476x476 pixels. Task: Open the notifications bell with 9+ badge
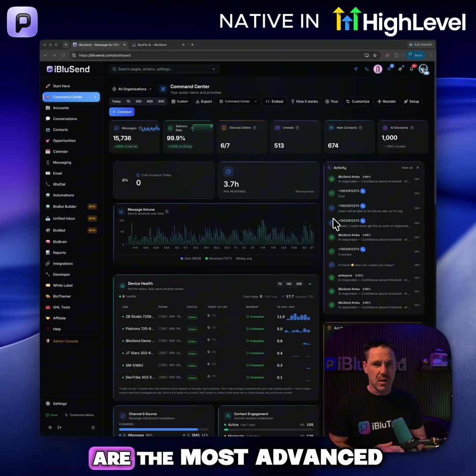click(412, 69)
